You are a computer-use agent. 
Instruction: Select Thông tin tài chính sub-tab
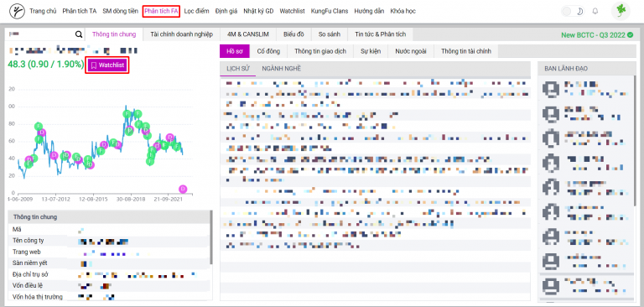pos(466,51)
